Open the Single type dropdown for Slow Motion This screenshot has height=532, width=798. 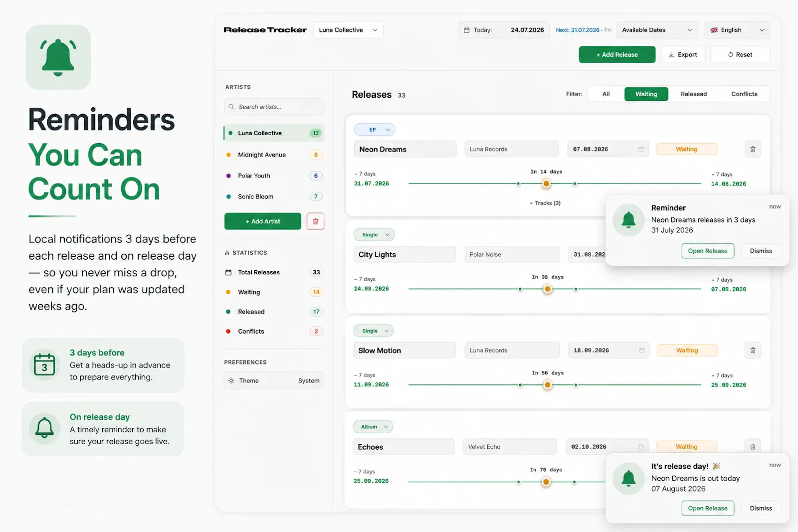point(374,331)
